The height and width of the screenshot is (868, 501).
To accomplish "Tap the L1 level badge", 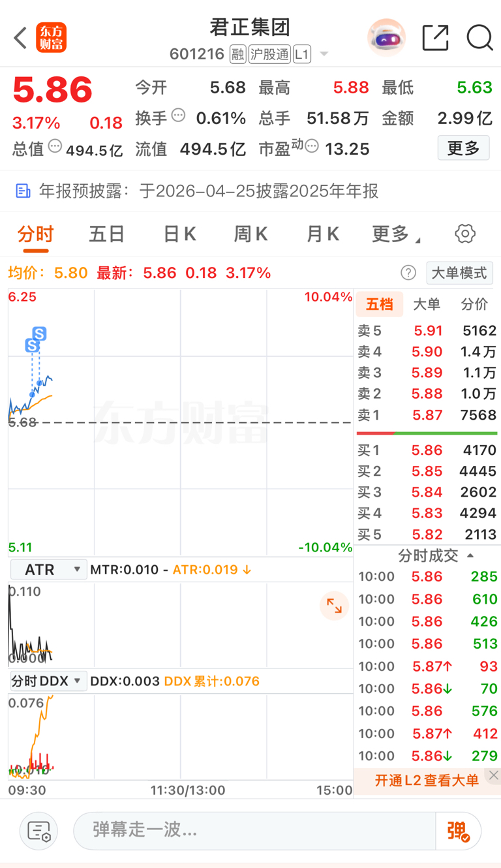I will click(301, 54).
